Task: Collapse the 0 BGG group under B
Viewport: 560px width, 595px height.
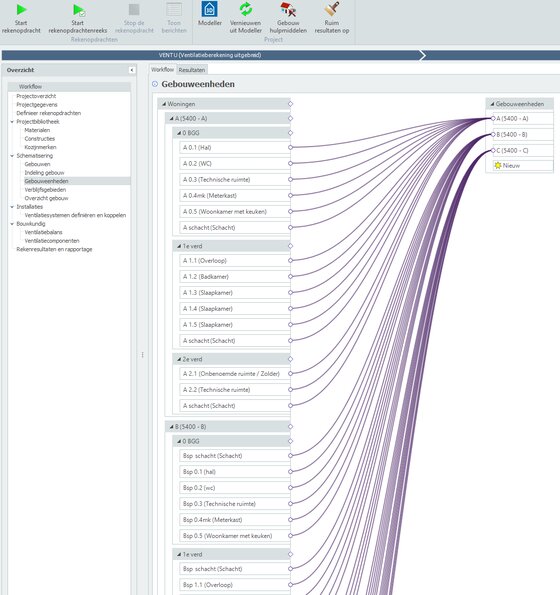Action: pos(179,441)
